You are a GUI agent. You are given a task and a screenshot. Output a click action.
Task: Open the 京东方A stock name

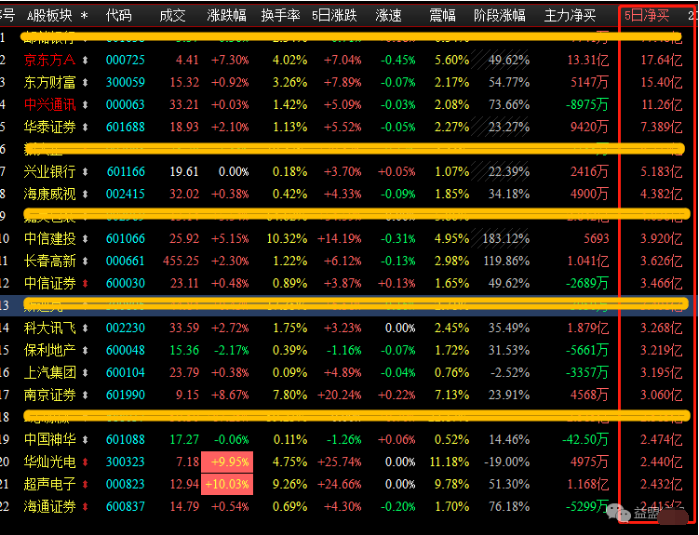(x=47, y=60)
